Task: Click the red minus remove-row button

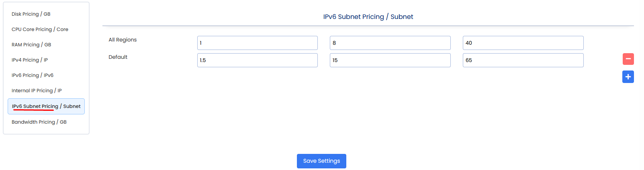Action: tap(628, 59)
